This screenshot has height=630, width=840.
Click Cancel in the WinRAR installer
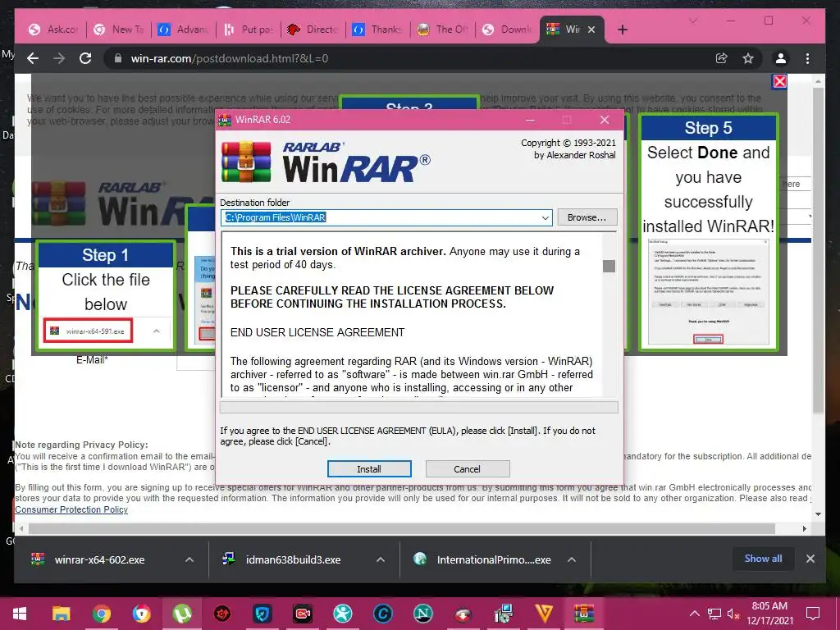point(467,468)
